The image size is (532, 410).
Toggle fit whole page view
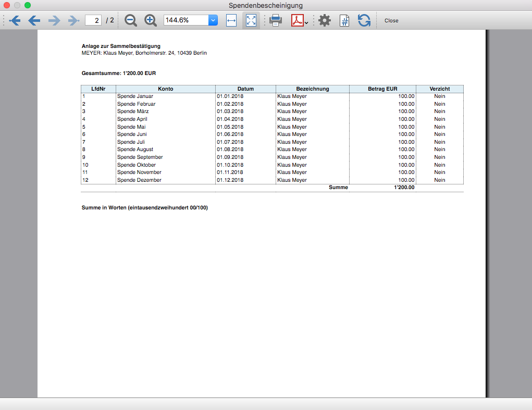[251, 20]
